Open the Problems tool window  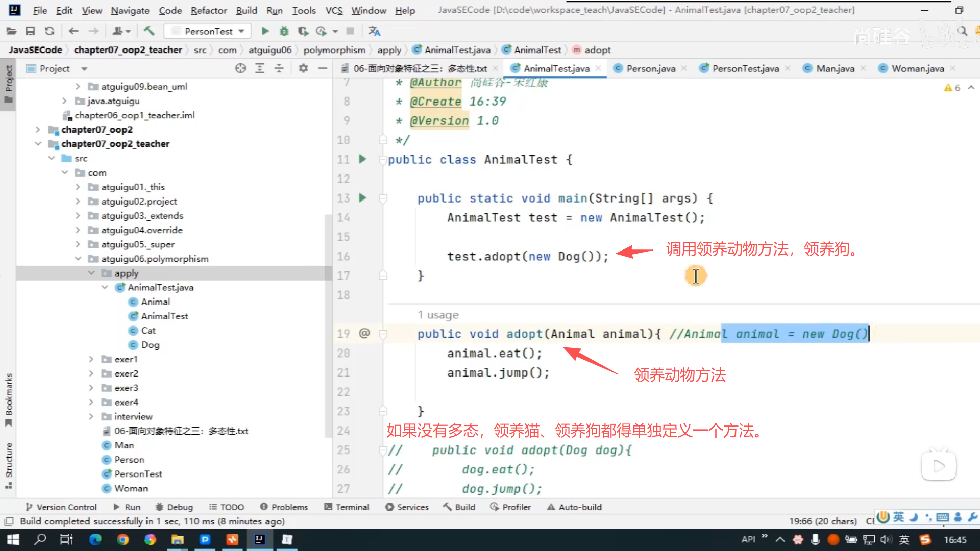[284, 507]
